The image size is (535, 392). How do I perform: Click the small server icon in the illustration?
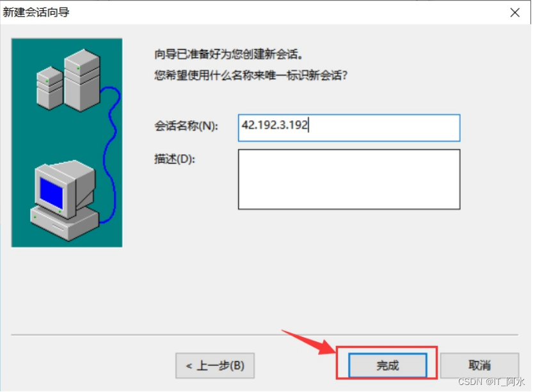point(50,88)
